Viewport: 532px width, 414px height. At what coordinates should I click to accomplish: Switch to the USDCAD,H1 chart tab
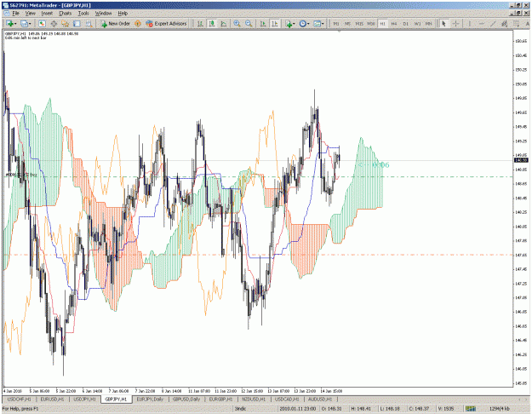[287, 400]
